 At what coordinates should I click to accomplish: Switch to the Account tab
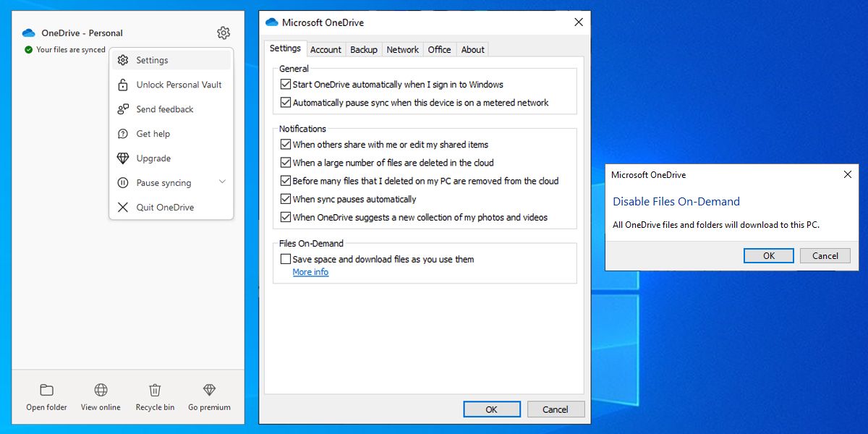[325, 50]
